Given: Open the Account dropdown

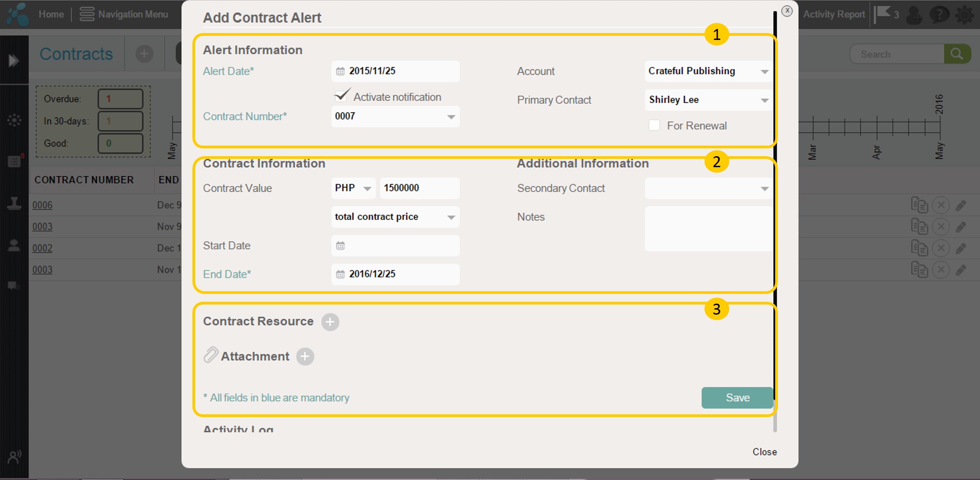Looking at the screenshot, I should (709, 71).
